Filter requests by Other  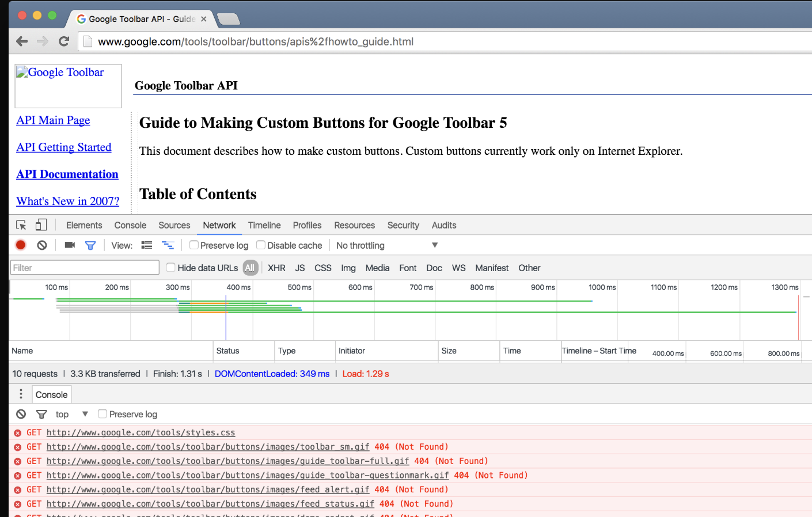529,268
